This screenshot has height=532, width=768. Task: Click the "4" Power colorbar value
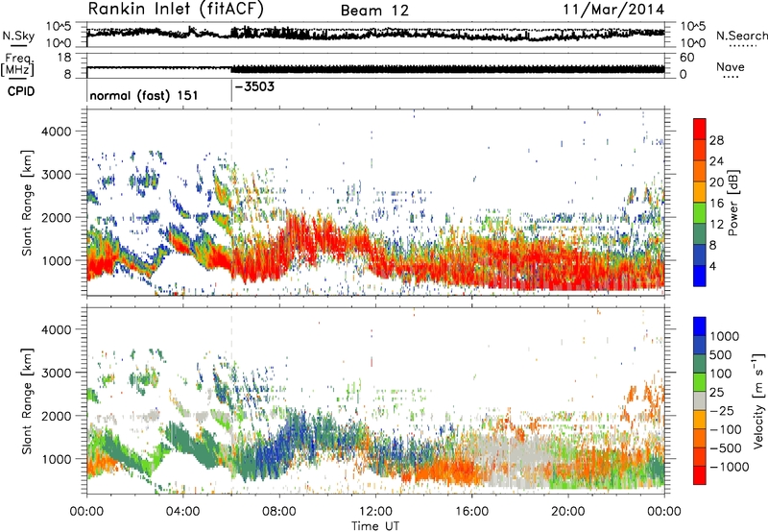point(712,266)
